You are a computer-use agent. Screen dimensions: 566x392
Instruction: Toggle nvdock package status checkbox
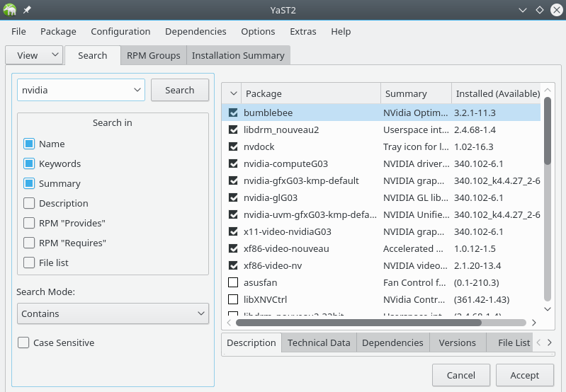click(233, 146)
